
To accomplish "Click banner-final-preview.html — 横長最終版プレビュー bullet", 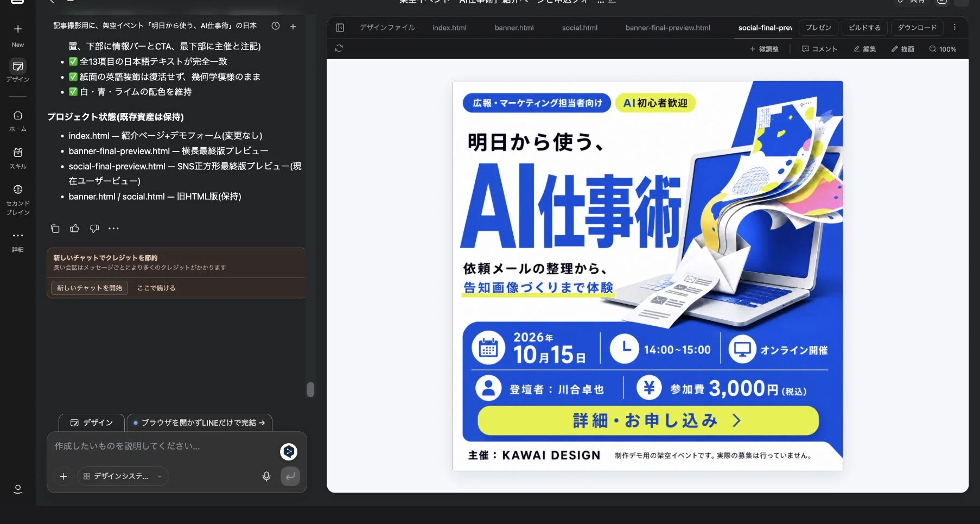I will 169,151.
